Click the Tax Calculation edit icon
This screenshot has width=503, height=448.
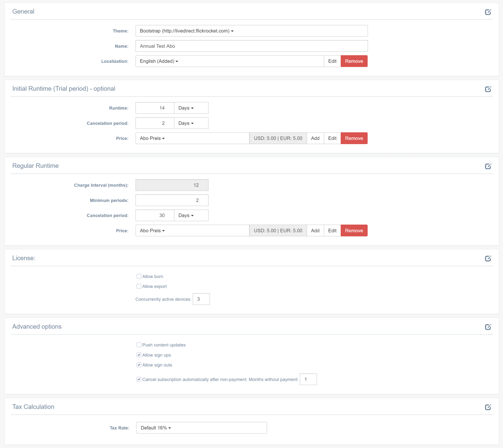[488, 407]
